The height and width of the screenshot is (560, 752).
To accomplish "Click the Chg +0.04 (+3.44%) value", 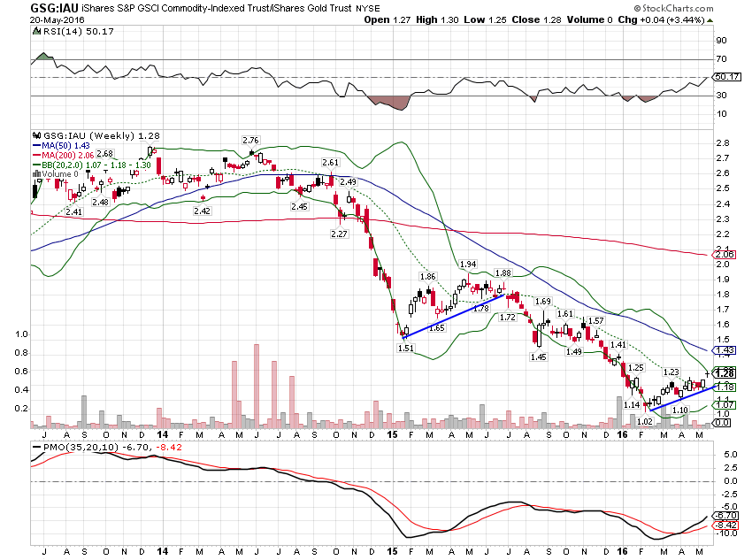I will (x=662, y=20).
